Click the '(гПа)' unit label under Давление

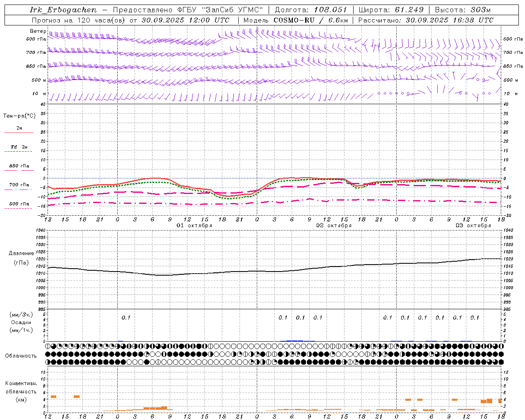(x=21, y=262)
